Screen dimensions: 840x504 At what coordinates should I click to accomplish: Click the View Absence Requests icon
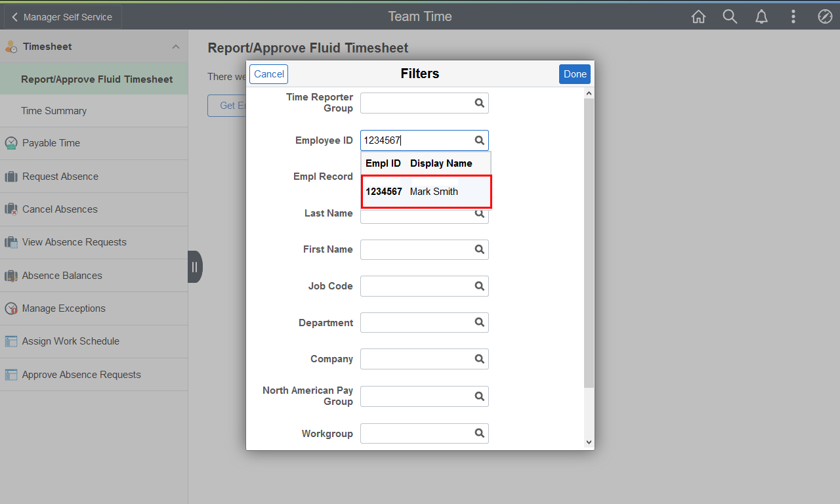[x=11, y=242]
